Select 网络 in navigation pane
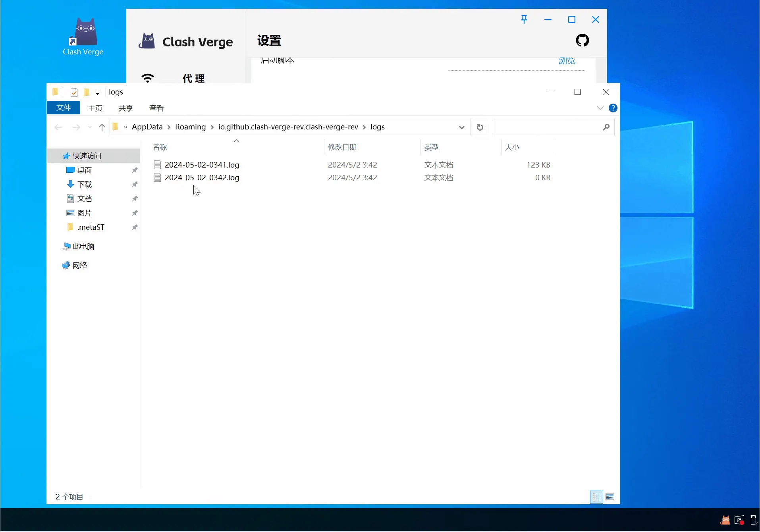 point(79,265)
